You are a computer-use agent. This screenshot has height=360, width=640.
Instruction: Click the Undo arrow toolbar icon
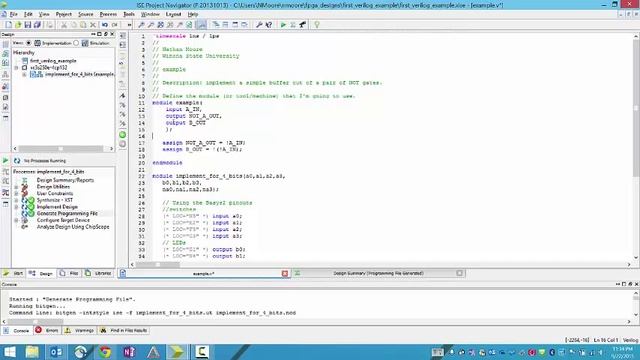pyautogui.click(x=105, y=25)
